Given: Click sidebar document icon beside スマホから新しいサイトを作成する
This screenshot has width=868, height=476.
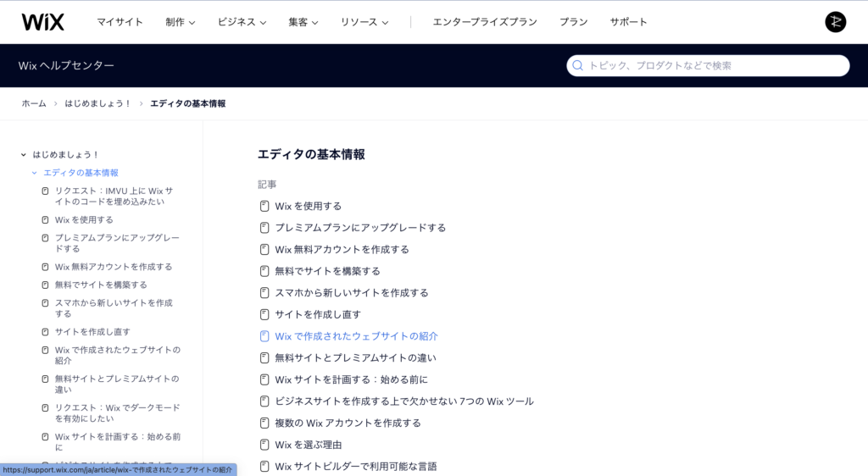Looking at the screenshot, I should coord(46,303).
